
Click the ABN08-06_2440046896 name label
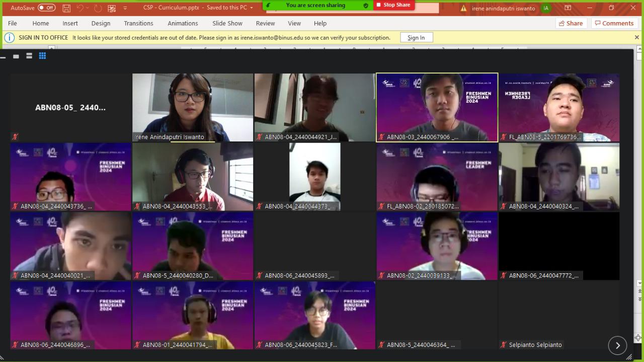55,345
